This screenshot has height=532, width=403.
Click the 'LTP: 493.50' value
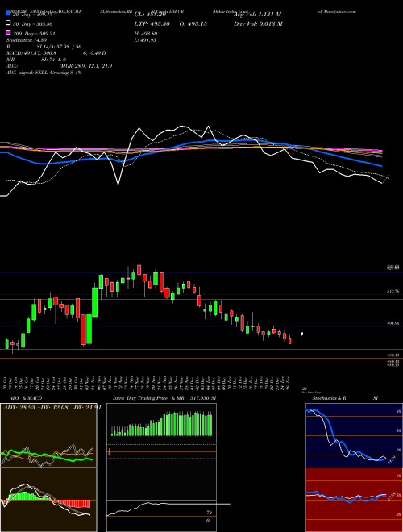[x=152, y=23]
